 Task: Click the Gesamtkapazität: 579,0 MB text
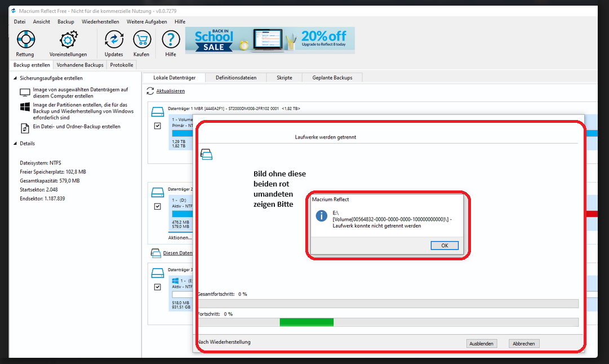pos(50,181)
